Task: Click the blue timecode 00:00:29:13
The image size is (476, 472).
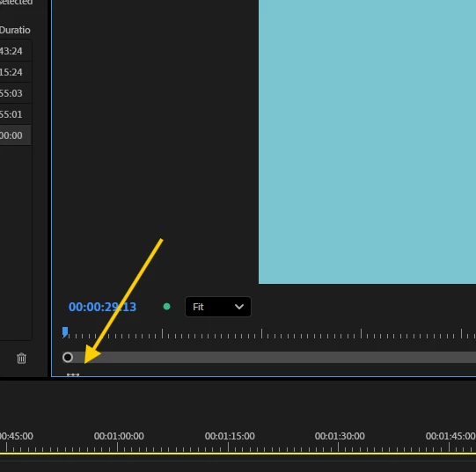Action: pyautogui.click(x=102, y=307)
